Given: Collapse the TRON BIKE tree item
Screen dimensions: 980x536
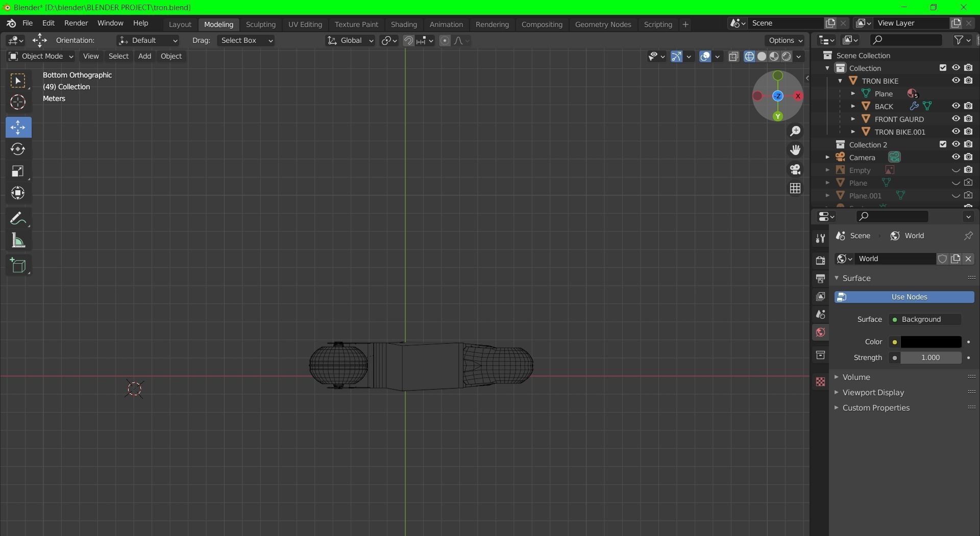Looking at the screenshot, I should (840, 81).
